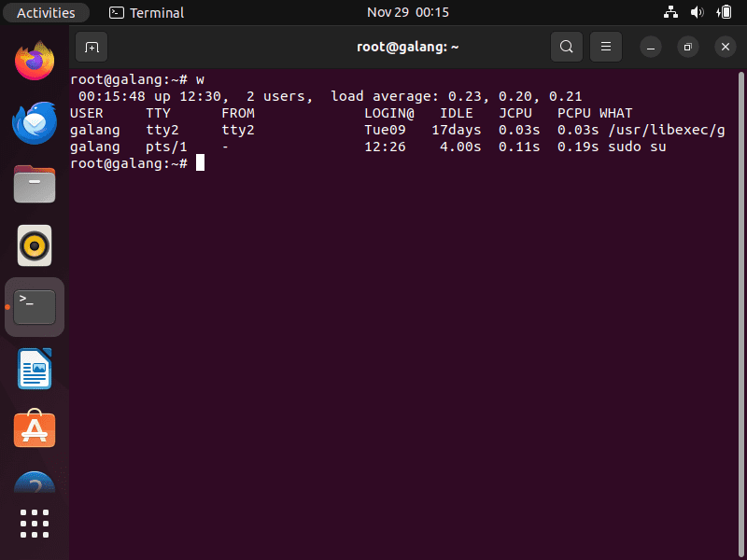Open the Help icon in dock
Image resolution: width=747 pixels, height=560 pixels.
coord(35,482)
